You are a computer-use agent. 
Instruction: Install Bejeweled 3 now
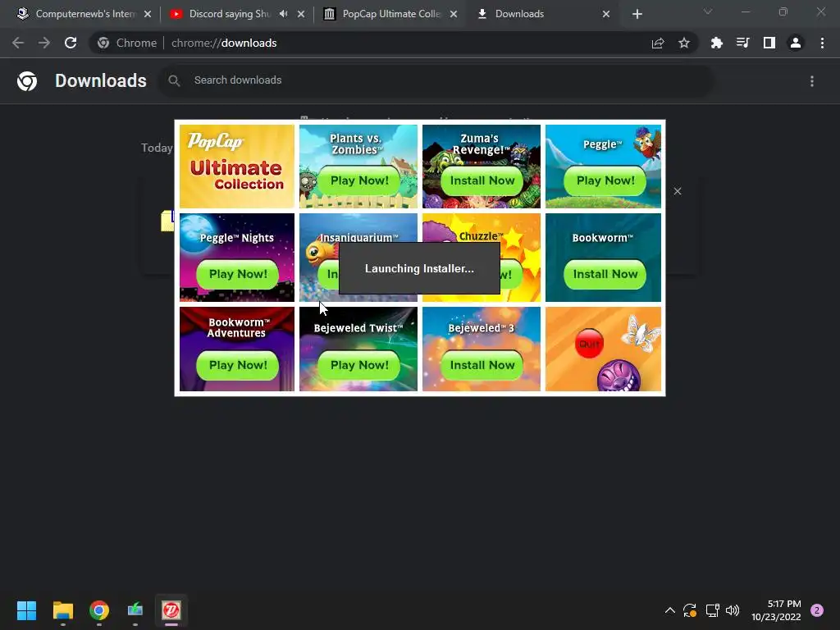click(x=482, y=365)
